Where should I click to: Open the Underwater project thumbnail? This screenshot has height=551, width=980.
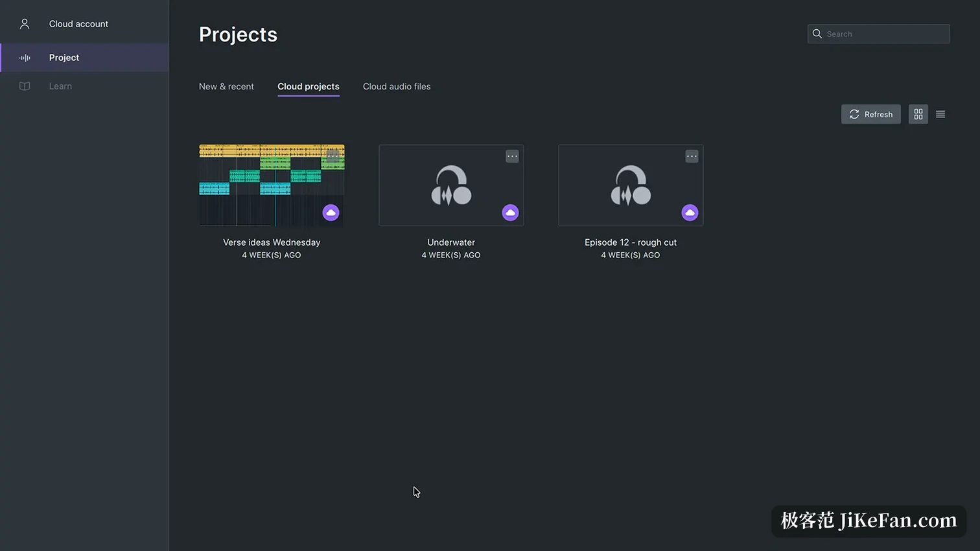point(451,185)
